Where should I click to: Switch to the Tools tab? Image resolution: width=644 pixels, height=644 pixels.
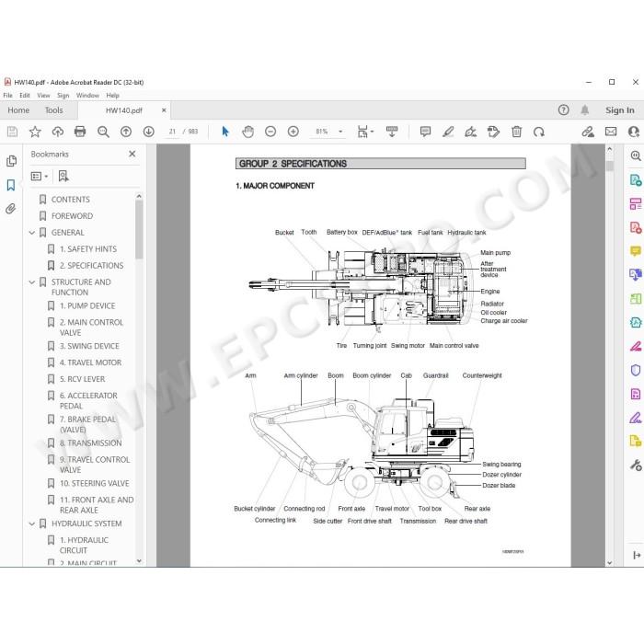pos(53,110)
